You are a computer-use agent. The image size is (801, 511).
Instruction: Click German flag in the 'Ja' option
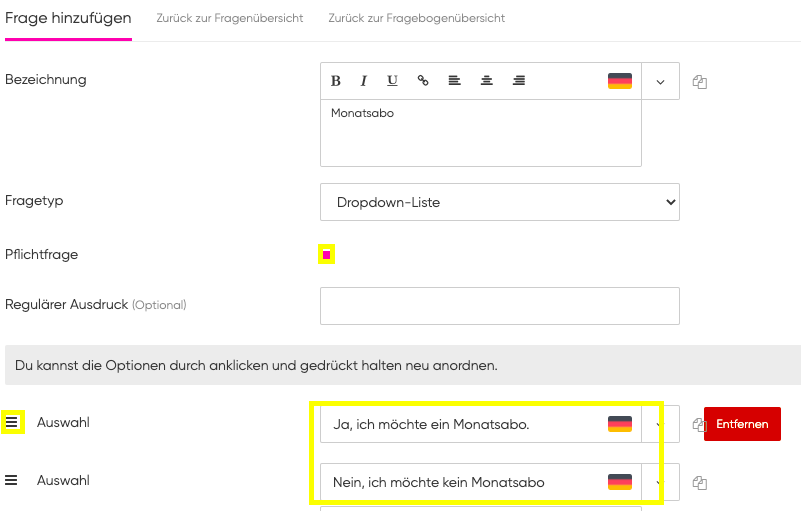[x=620, y=424]
